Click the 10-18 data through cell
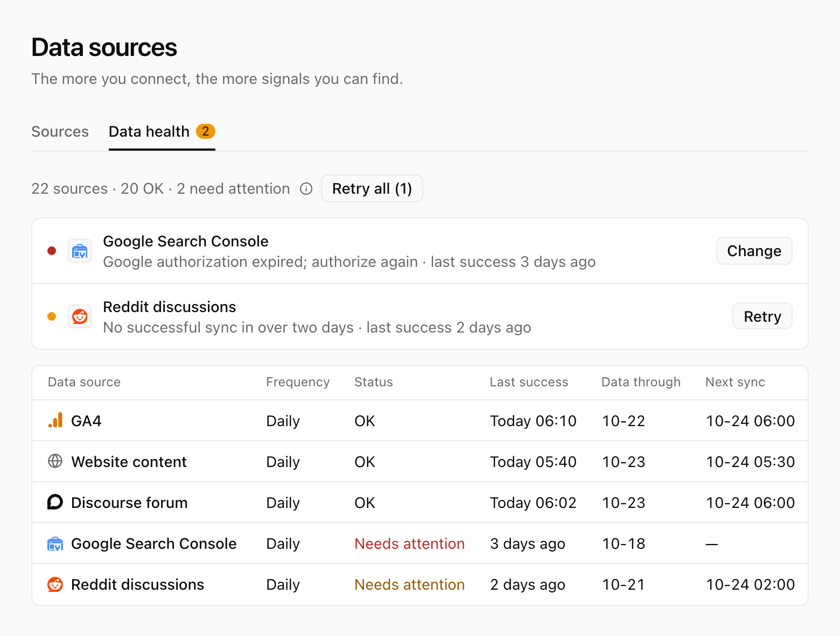The height and width of the screenshot is (636, 840). point(624,543)
